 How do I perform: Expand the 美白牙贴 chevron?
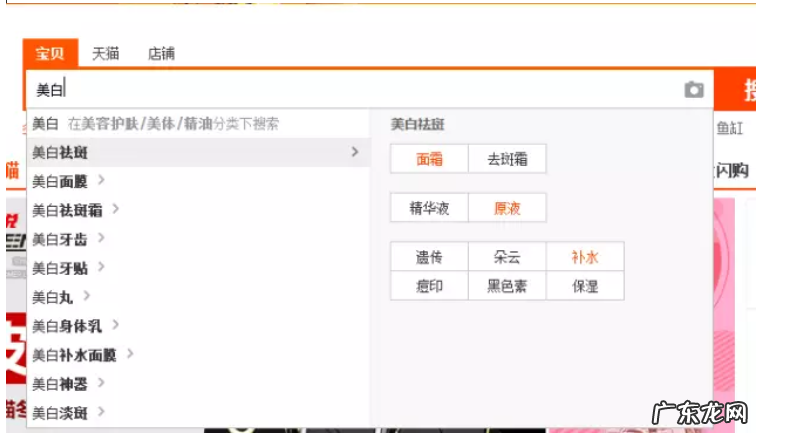tap(101, 267)
